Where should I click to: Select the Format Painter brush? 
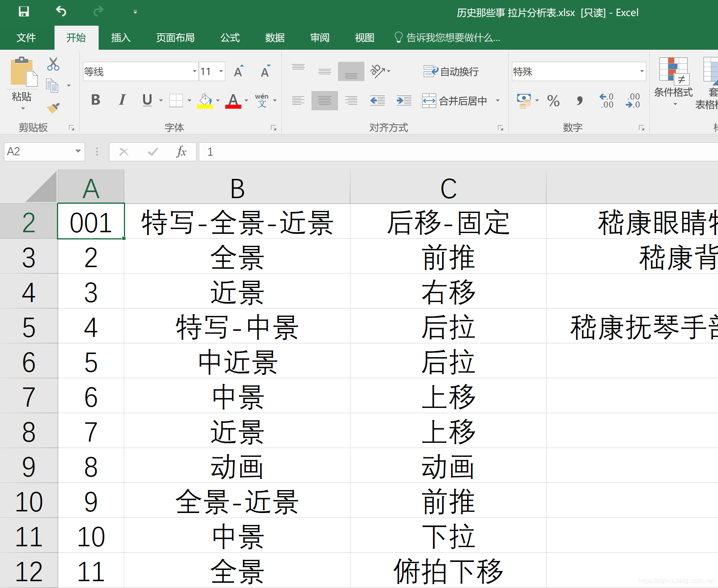pyautogui.click(x=53, y=107)
